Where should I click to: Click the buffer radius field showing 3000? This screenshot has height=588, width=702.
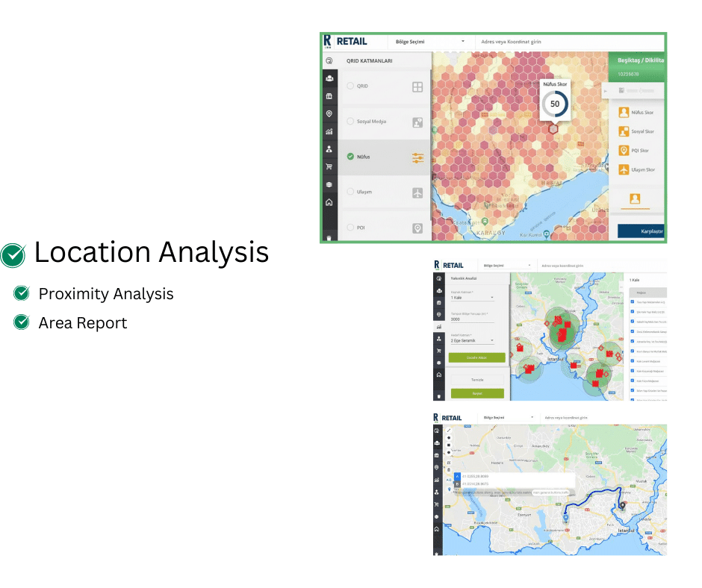coord(472,319)
